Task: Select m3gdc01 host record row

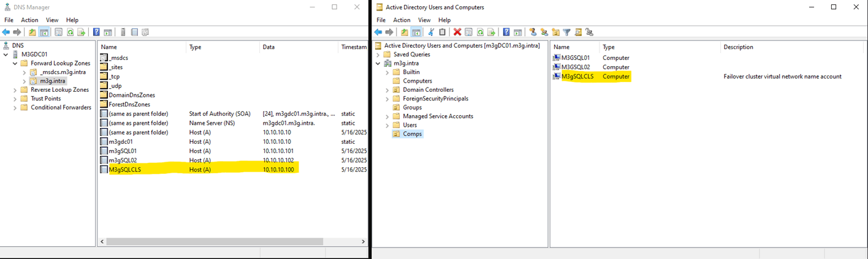Action: tap(233, 142)
